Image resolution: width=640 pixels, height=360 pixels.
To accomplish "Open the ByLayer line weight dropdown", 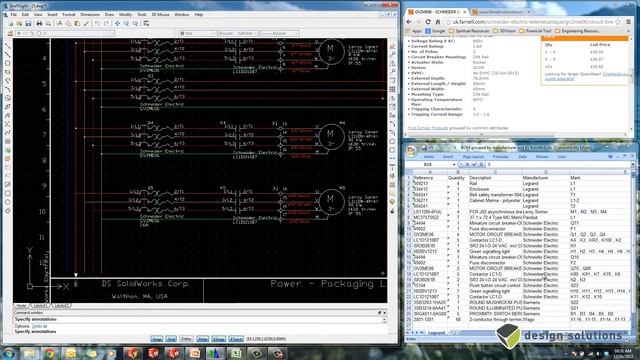I will point(296,33).
